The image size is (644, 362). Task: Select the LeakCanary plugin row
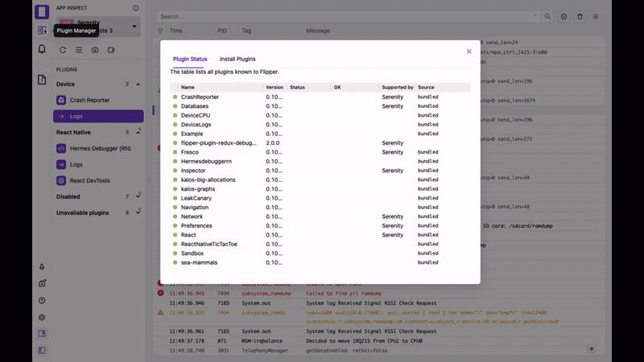320,198
